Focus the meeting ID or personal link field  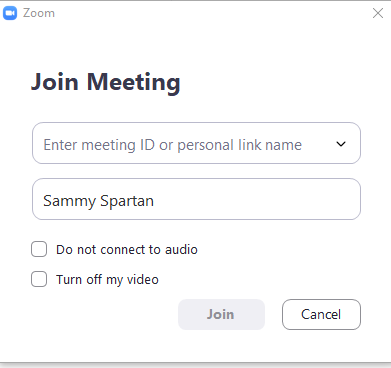point(196,143)
